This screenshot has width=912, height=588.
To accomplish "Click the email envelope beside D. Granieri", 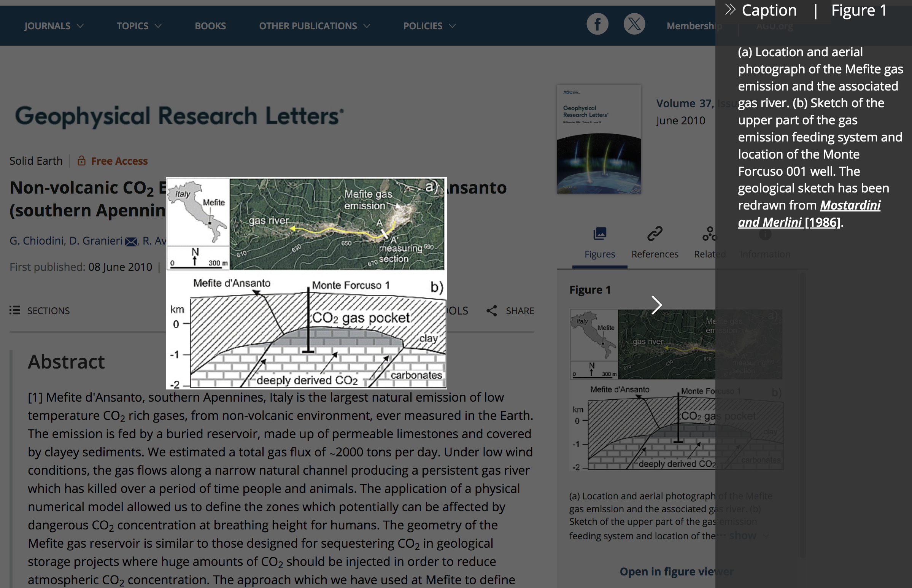I will pos(131,241).
